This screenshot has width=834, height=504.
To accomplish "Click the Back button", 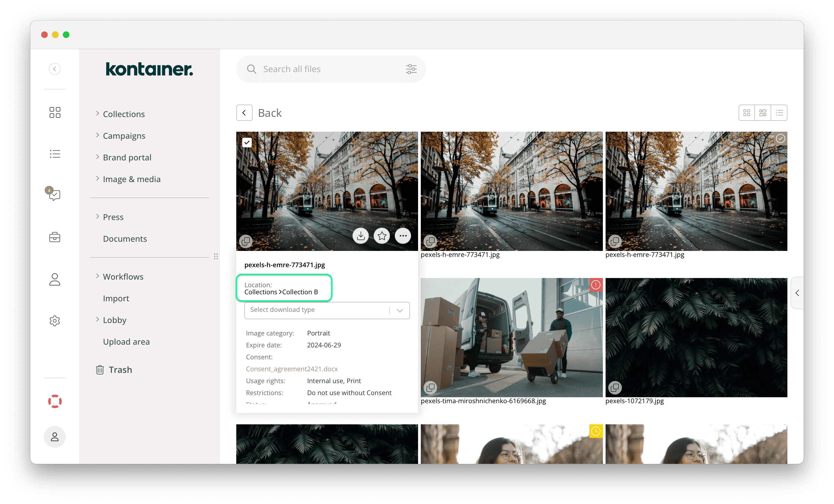I will [244, 113].
